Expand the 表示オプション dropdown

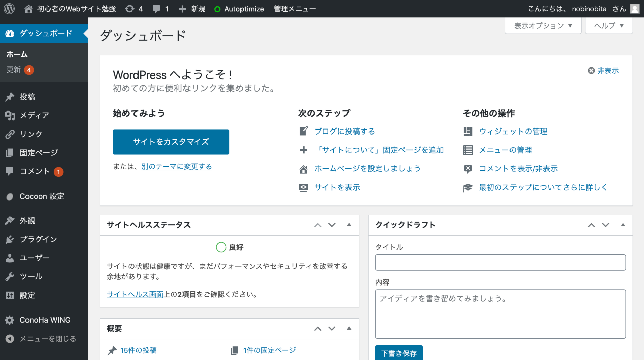coord(543,26)
